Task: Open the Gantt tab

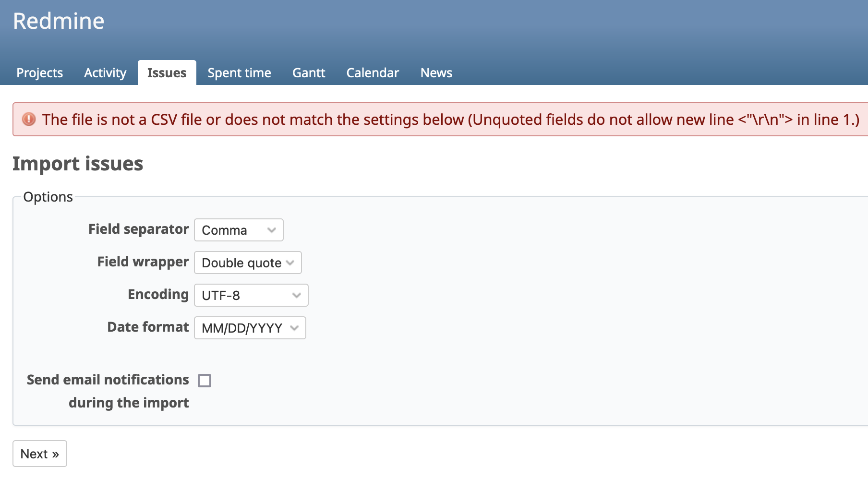Action: tap(309, 73)
